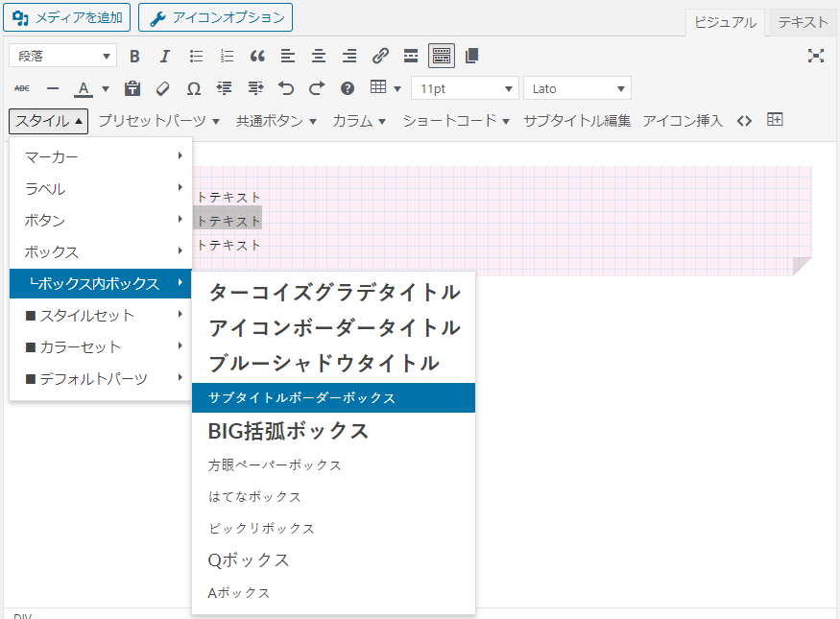840x619 pixels.
Task: Open the text color picker arrow
Action: (106, 89)
